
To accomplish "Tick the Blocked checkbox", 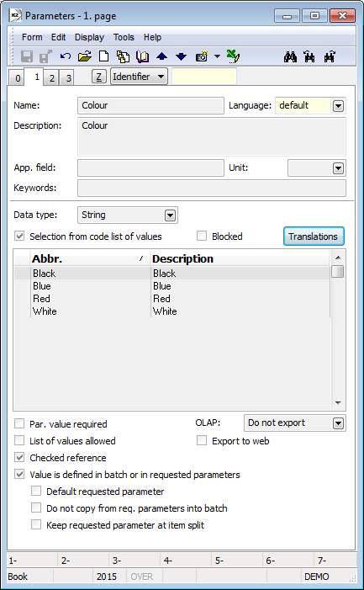I will point(202,237).
